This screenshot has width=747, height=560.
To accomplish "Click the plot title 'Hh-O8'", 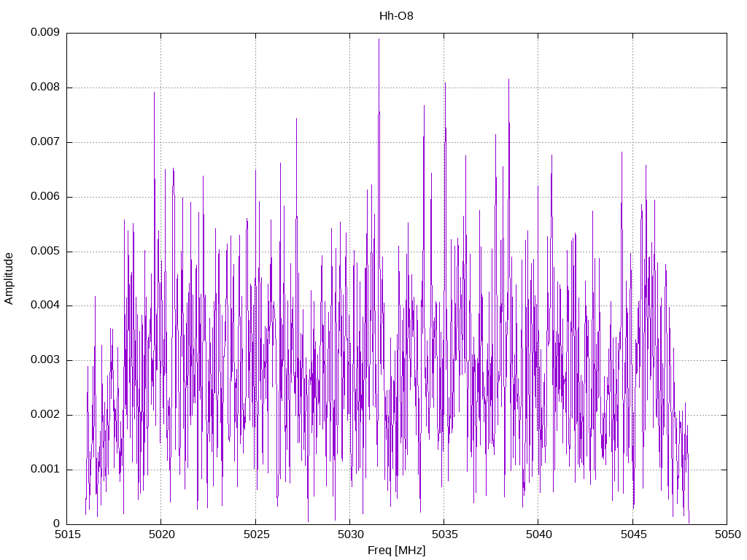I will 396,16.
